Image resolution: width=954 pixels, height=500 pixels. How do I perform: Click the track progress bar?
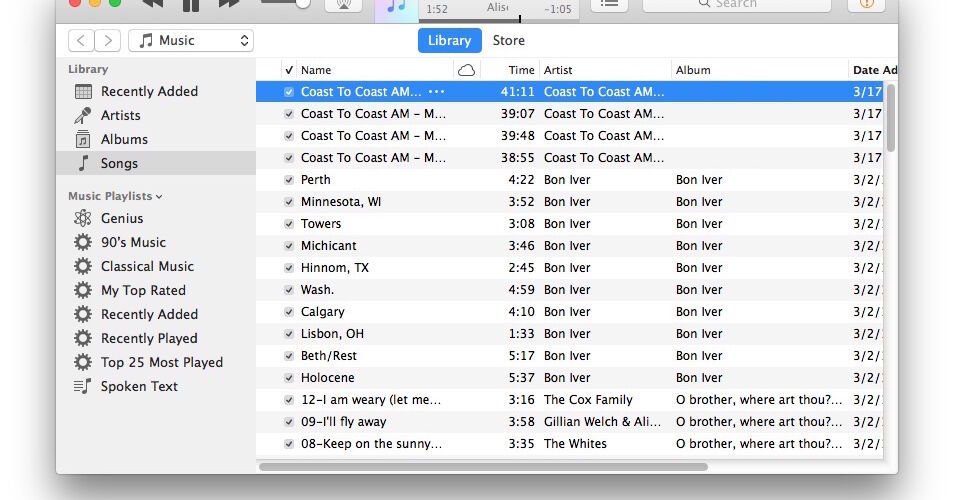click(499, 19)
